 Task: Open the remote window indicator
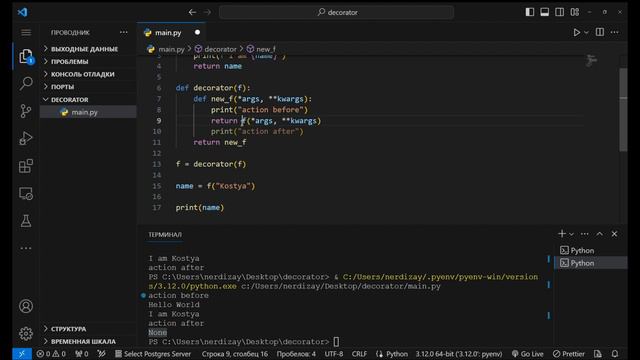click(x=22, y=354)
